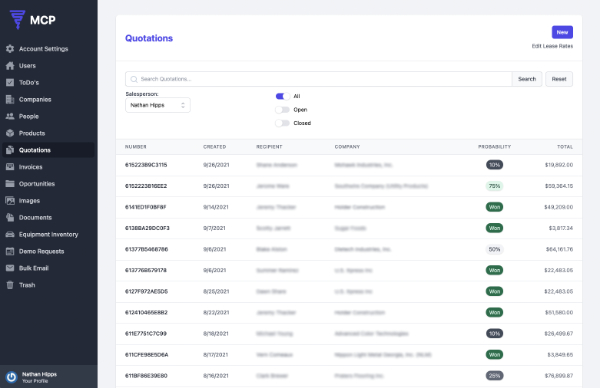Viewport: 600px width, 388px height.
Task: Click the People group icon
Action: [10, 116]
